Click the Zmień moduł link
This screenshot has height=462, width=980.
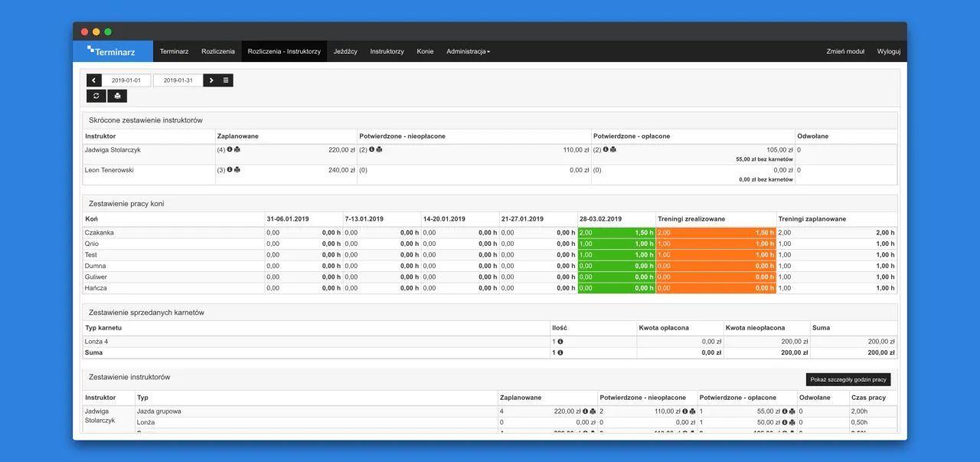point(845,51)
